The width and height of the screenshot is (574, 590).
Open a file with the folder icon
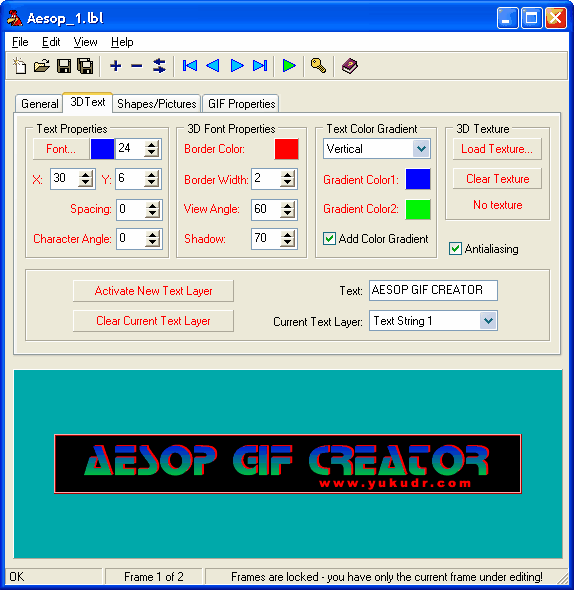[42, 66]
